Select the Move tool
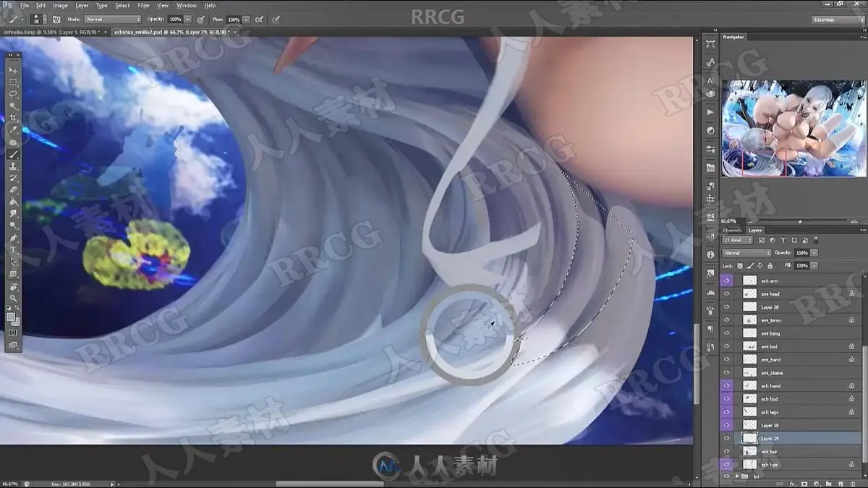The image size is (868, 488). pyautogui.click(x=13, y=71)
